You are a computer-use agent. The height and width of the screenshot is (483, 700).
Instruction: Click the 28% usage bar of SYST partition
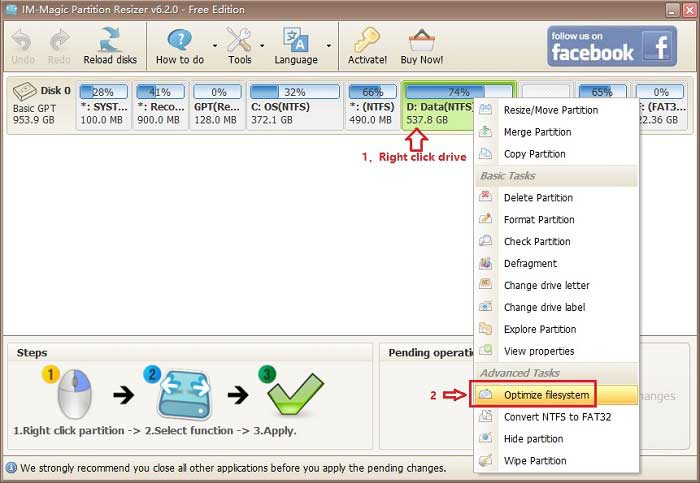click(104, 92)
